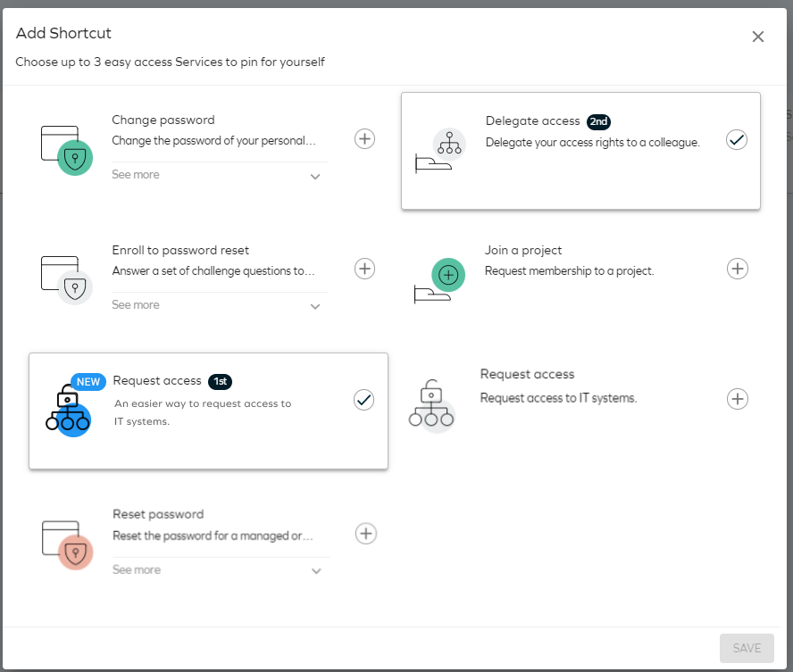Click the grey Request access IT systems icon
The width and height of the screenshot is (793, 672).
431,406
